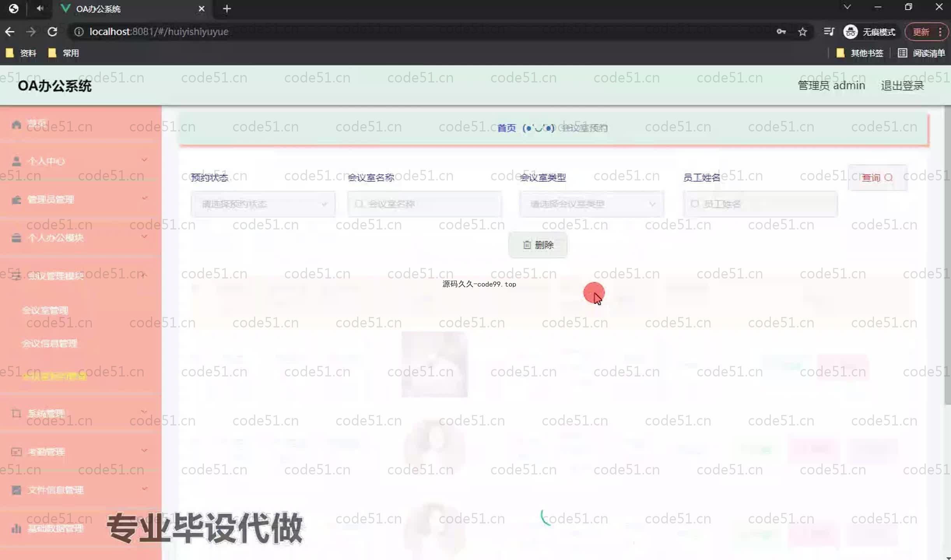Open the 会议室类型 dropdown

[x=591, y=204]
